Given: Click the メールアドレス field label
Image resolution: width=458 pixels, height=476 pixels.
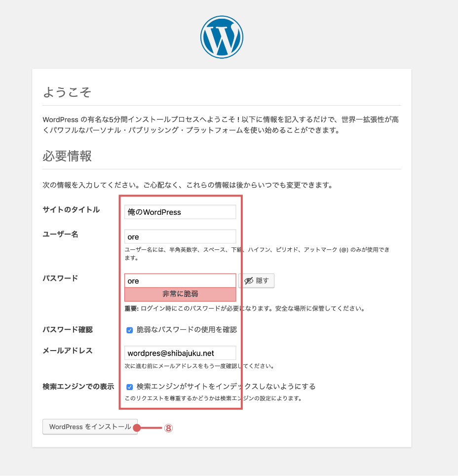Looking at the screenshot, I should pyautogui.click(x=68, y=351).
